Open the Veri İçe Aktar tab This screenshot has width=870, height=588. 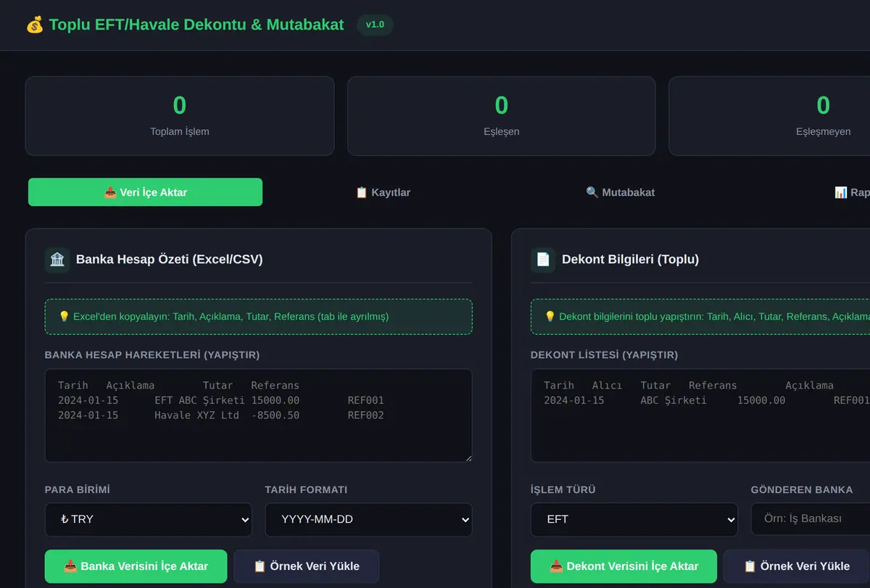(x=145, y=192)
